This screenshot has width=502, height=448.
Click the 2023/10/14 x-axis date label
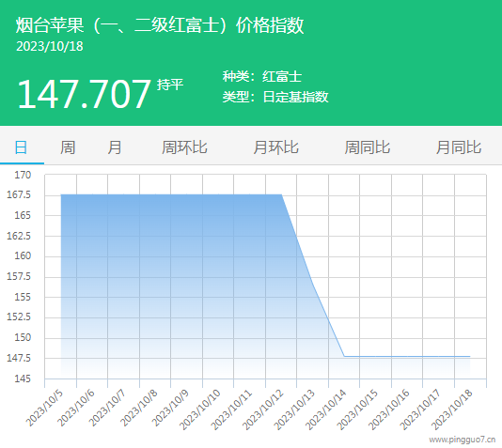(326, 409)
